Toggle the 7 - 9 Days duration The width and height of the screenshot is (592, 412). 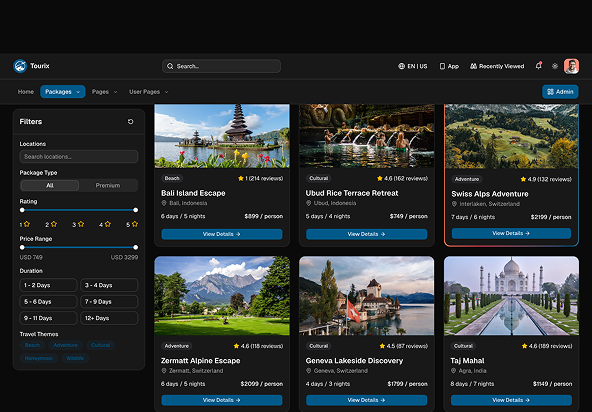click(109, 302)
